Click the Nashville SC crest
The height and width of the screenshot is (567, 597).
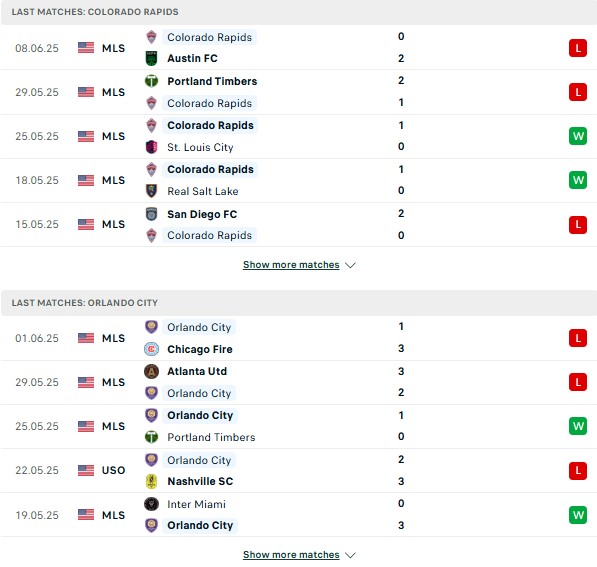[152, 481]
